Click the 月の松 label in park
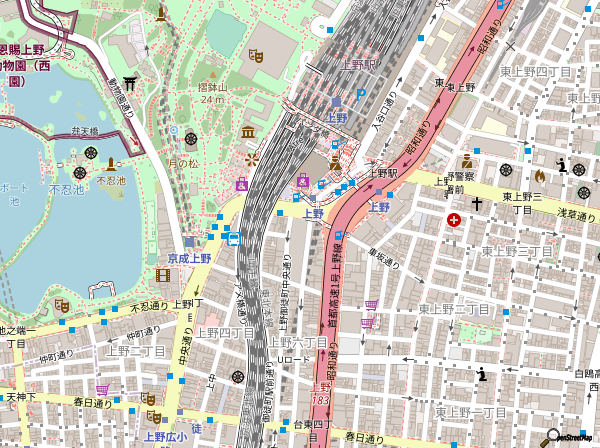600x448 pixels. click(182, 162)
